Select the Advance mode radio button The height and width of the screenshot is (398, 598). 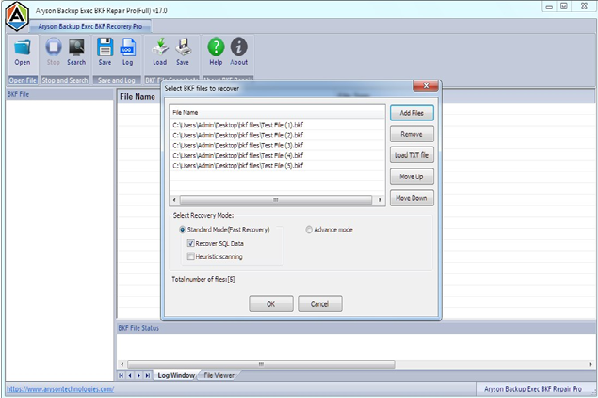click(309, 229)
